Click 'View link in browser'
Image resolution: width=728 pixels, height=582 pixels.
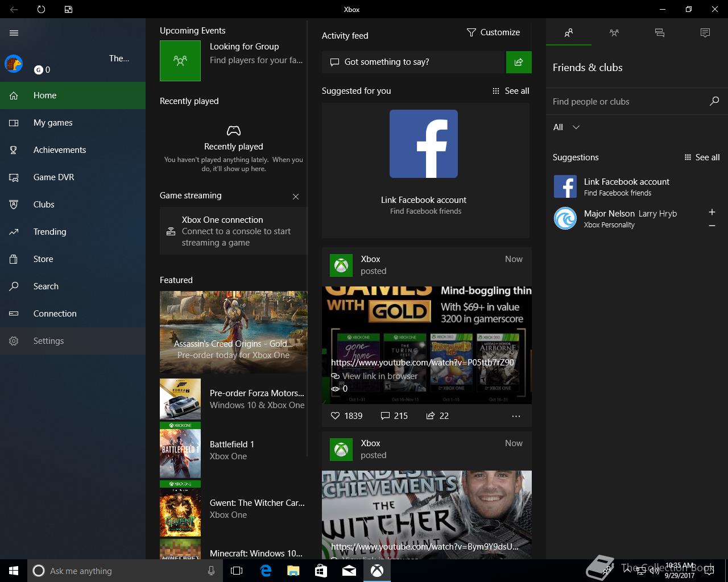pyautogui.click(x=374, y=376)
